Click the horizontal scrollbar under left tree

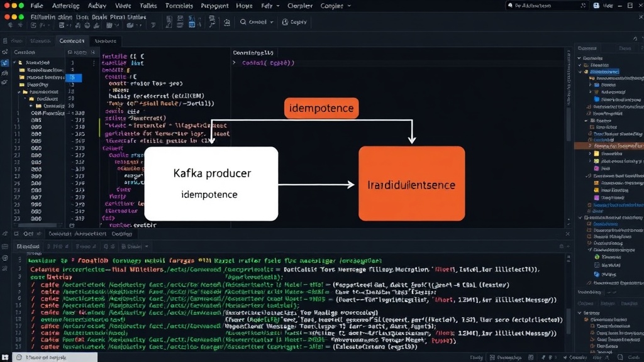(37, 225)
